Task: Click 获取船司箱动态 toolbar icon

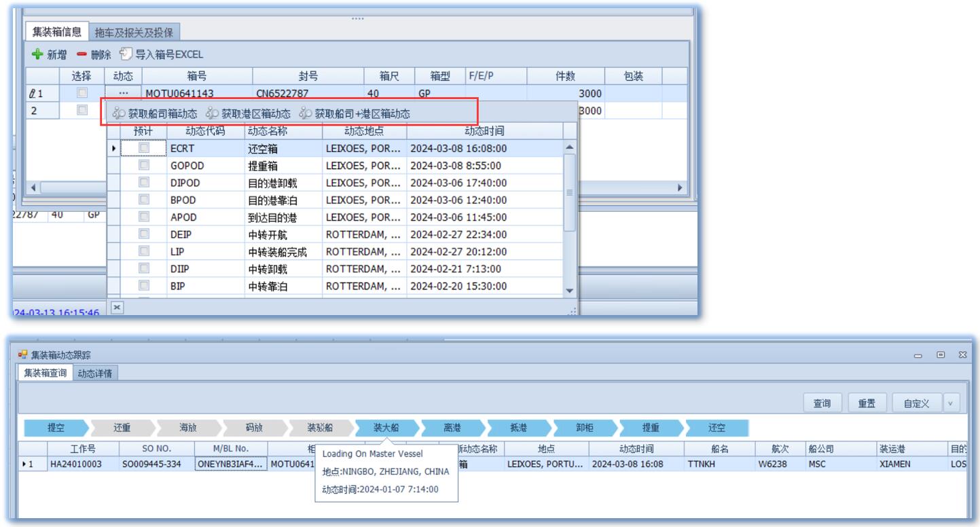Action: pos(119,114)
